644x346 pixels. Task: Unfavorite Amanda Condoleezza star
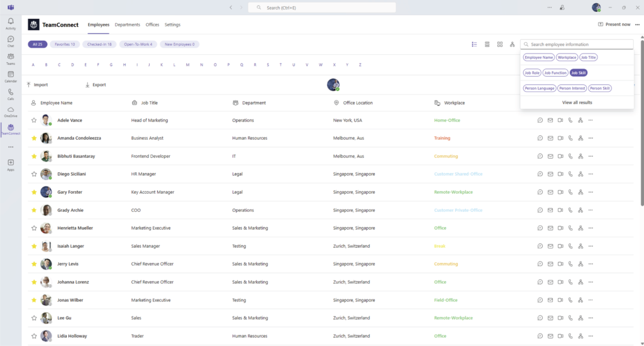[x=34, y=138]
